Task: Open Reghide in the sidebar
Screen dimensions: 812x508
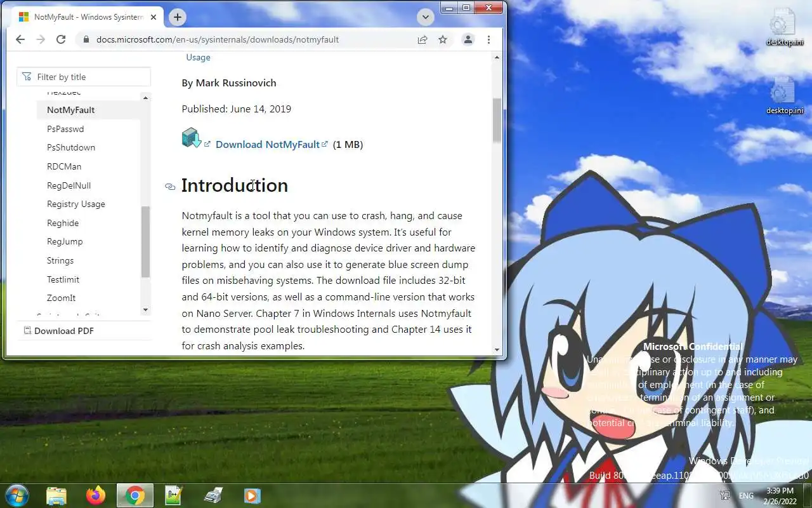Action: tap(63, 223)
